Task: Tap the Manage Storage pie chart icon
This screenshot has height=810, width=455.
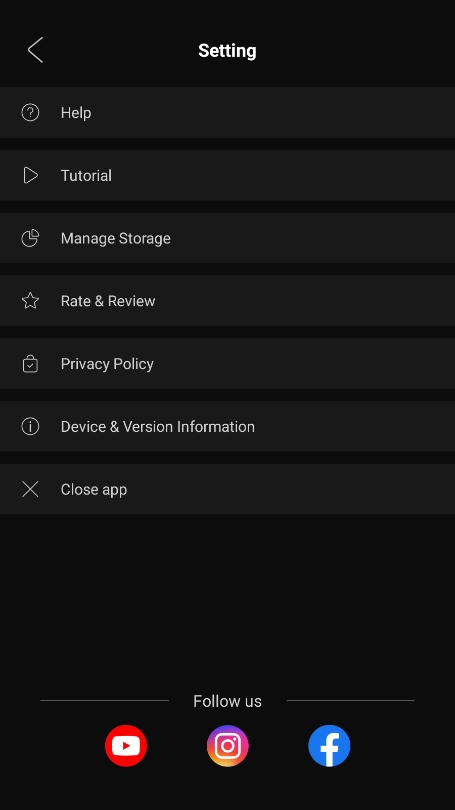Action: tap(30, 238)
